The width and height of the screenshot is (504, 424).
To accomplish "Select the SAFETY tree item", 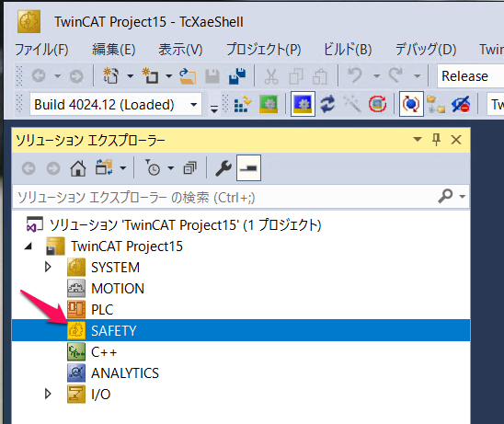I will tap(114, 330).
